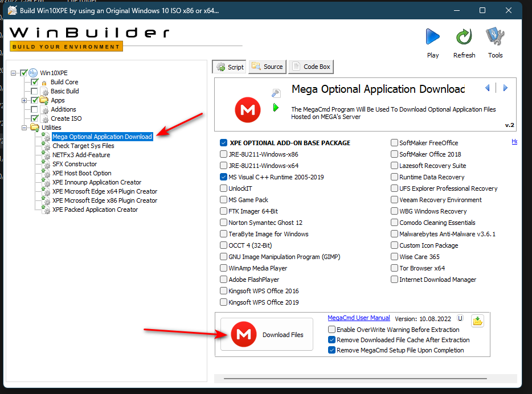Viewport: 532px width, 394px height.
Task: Click the Utilities folder icon
Action: click(35, 128)
